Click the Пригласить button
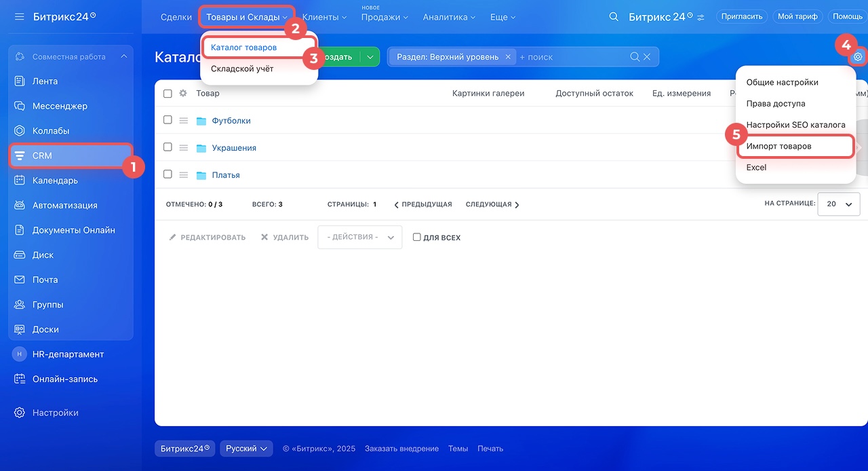 (741, 16)
